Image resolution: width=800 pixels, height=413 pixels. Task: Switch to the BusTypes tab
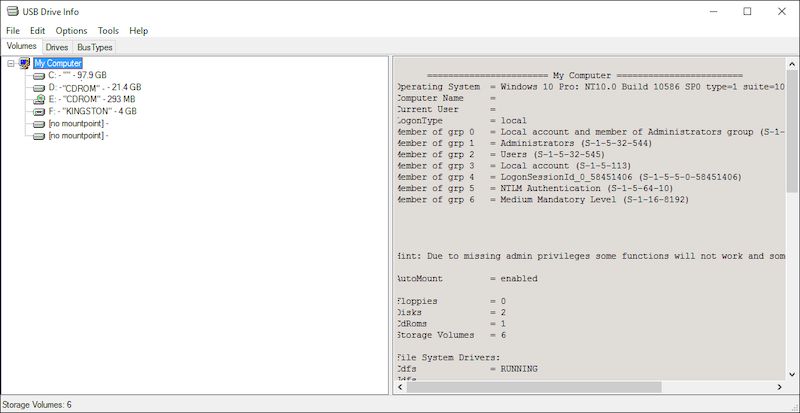point(94,47)
